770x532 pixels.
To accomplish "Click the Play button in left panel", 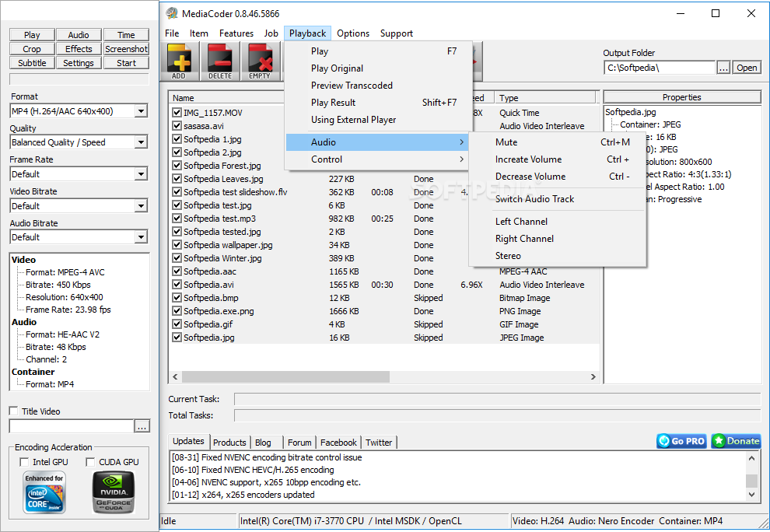I will (32, 35).
